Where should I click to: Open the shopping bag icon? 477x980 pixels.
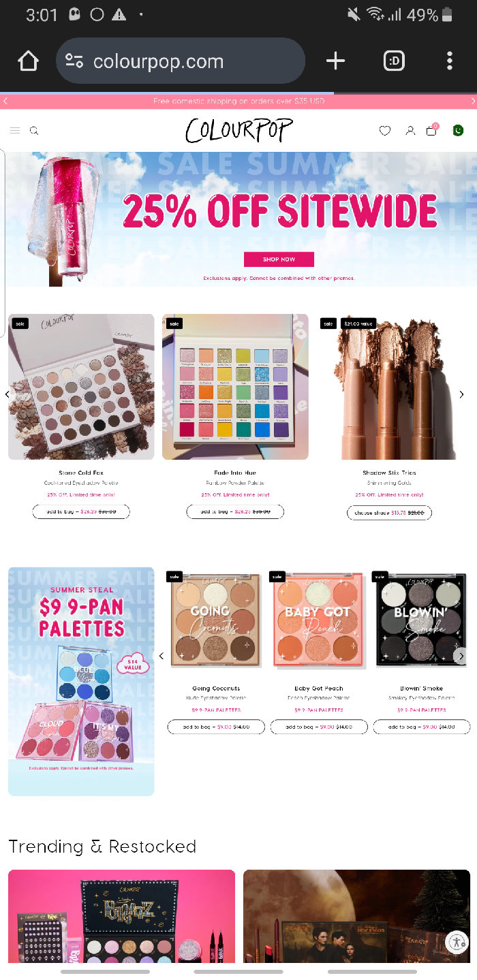[432, 130]
